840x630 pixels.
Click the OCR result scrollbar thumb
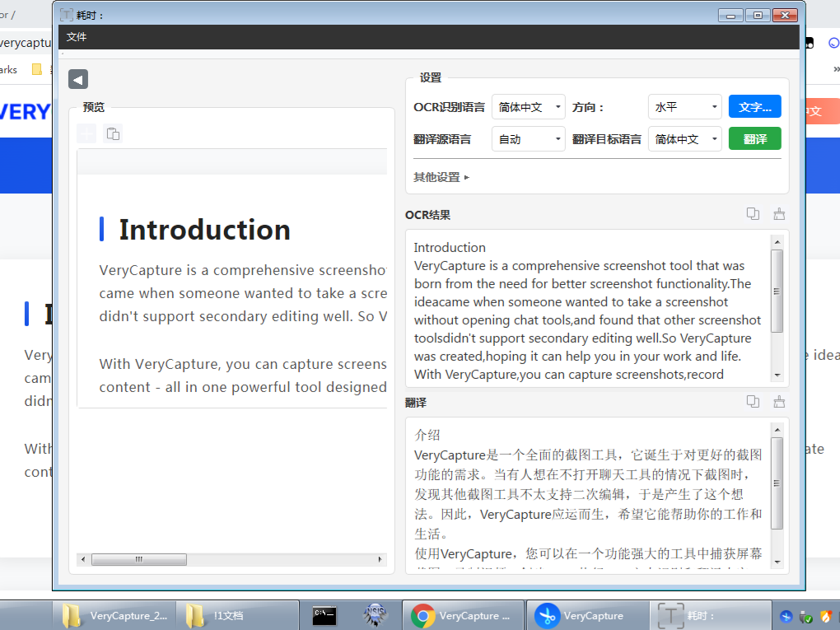click(777, 292)
